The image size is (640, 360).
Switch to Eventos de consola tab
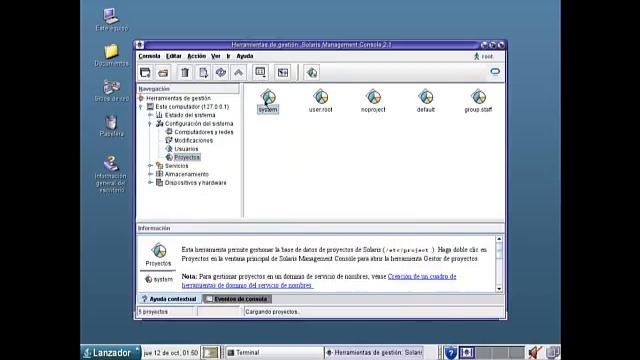237,299
